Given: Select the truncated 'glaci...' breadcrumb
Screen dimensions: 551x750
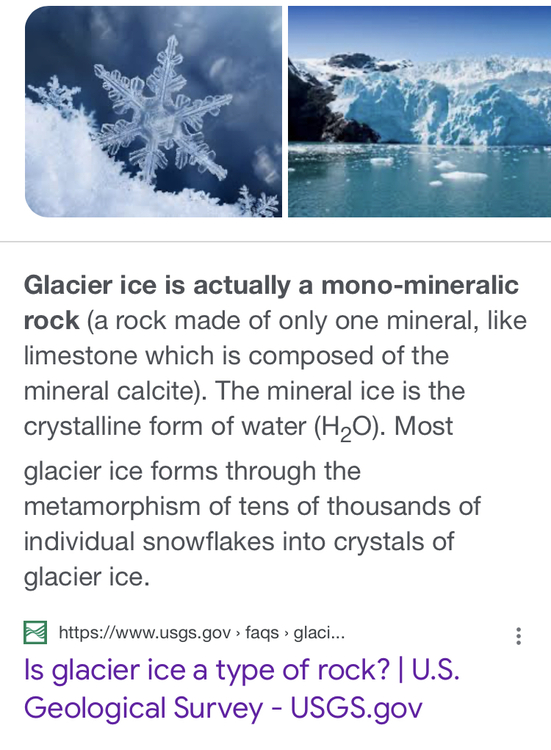Looking at the screenshot, I should [319, 633].
